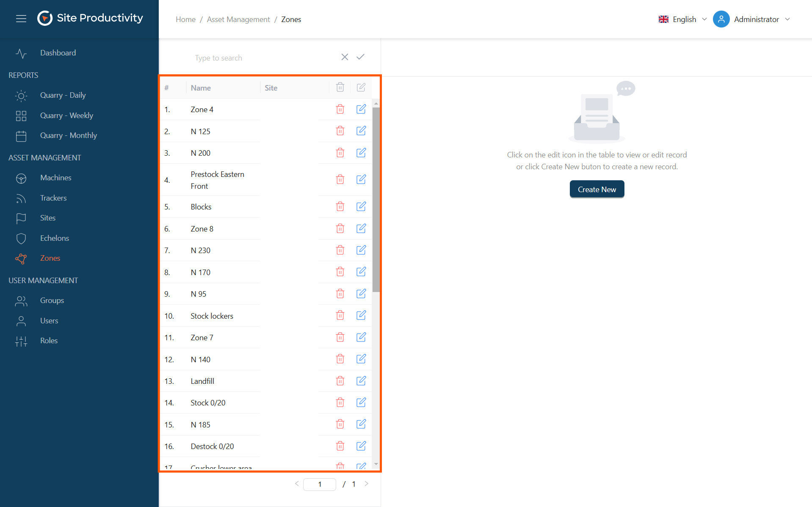Click the Type to search field
Screen dimensions: 812x507
(x=262, y=58)
